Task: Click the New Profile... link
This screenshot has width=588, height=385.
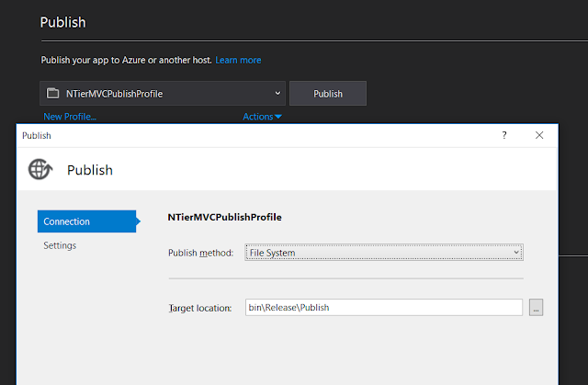Action: [69, 117]
